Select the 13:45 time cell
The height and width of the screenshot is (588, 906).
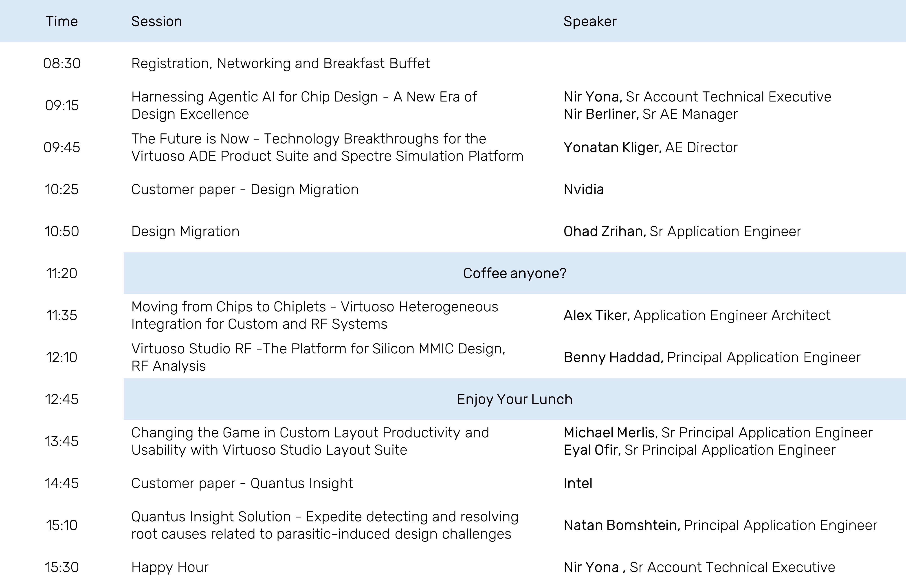[62, 441]
